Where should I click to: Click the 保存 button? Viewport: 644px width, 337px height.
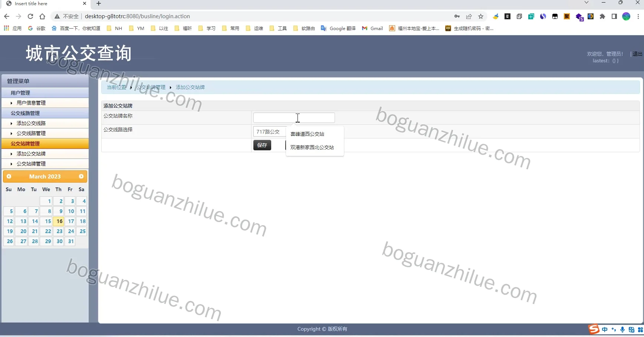(262, 145)
